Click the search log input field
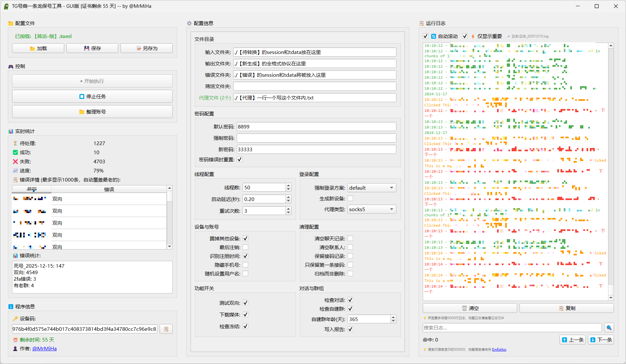This screenshot has height=364, width=626. click(x=512, y=328)
